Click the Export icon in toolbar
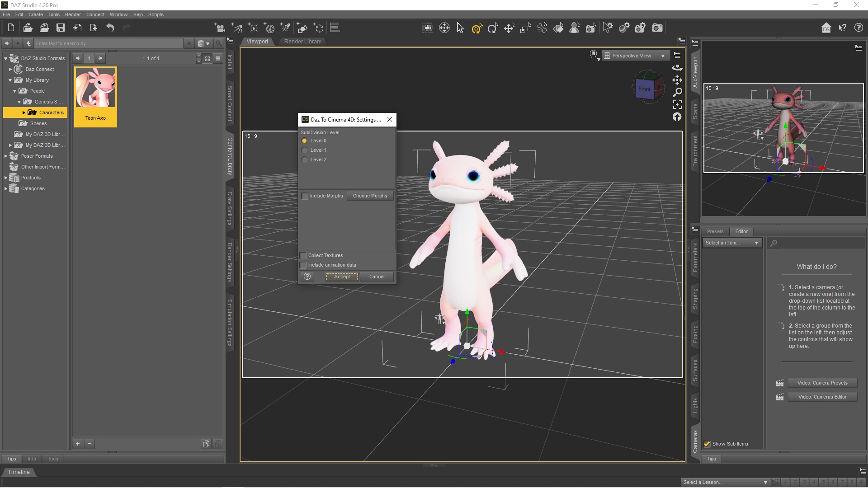This screenshot has width=868, height=488. [x=94, y=28]
